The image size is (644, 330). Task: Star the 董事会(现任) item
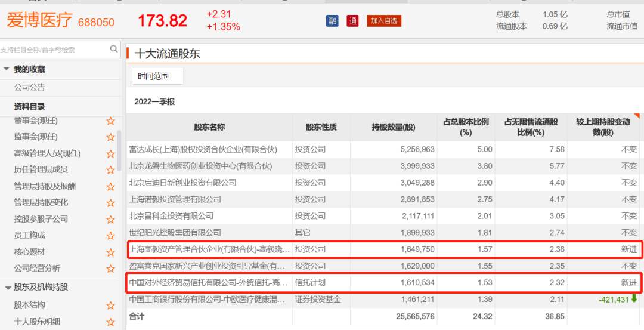[x=110, y=121]
